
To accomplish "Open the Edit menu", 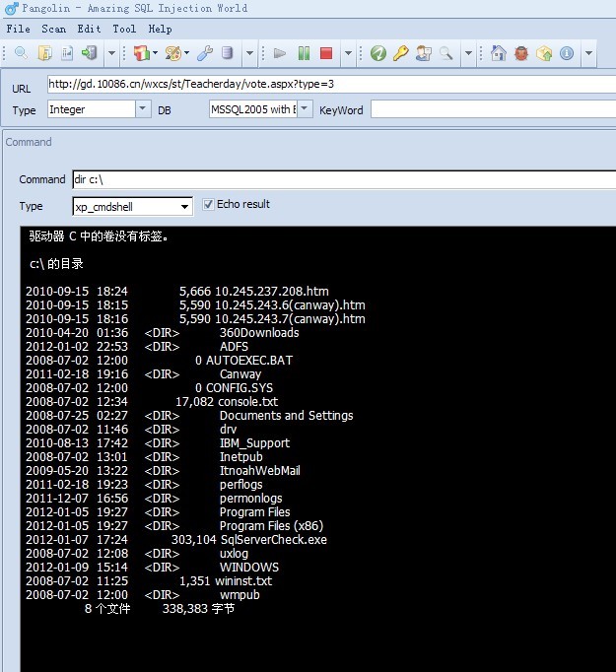I will [89, 29].
